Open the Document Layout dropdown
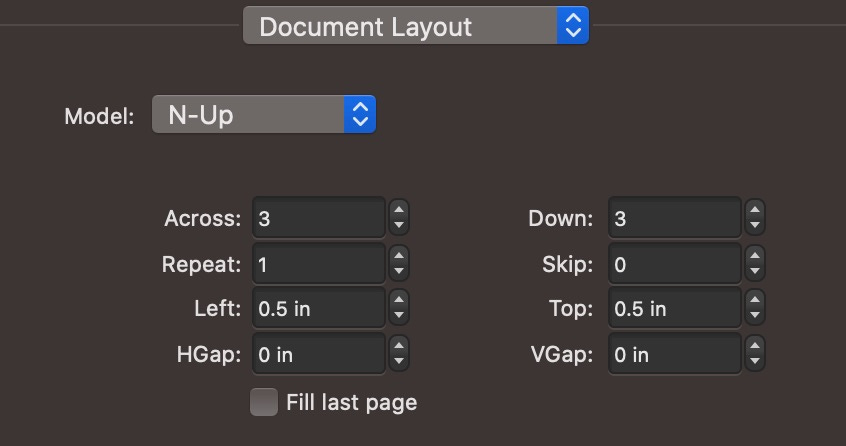Image resolution: width=846 pixels, height=446 pixels. pyautogui.click(x=415, y=26)
